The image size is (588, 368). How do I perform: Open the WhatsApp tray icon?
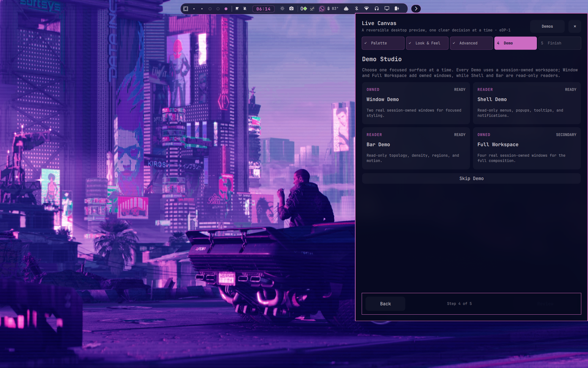322,8
